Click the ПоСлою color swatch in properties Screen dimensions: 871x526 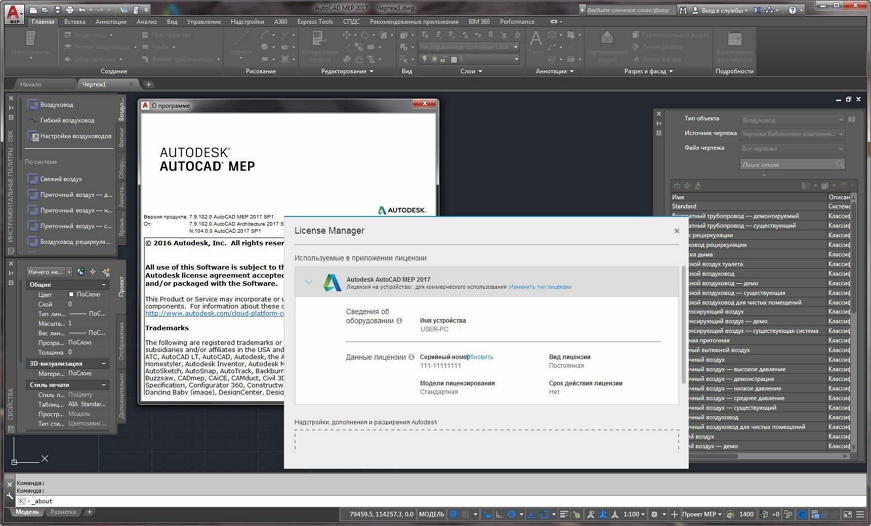[71, 294]
